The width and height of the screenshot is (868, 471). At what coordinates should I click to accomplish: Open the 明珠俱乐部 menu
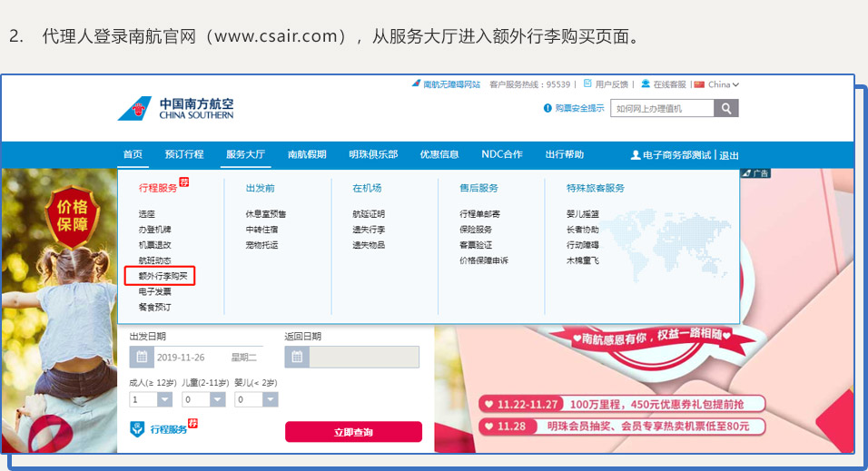[373, 154]
